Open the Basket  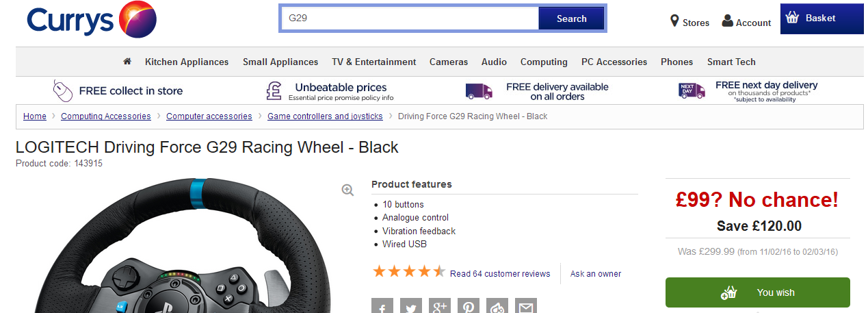point(821,18)
